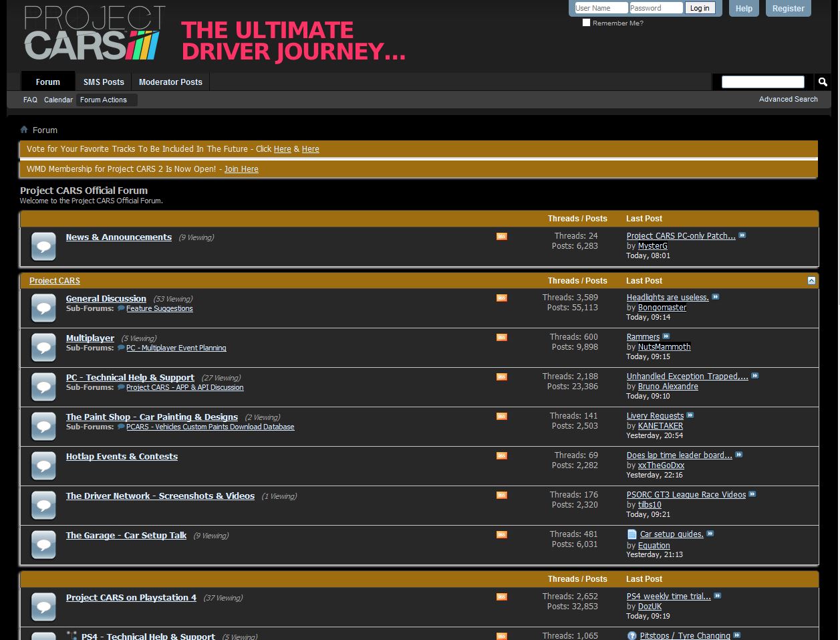
Task: Click the home icon beside Forum breadcrumb
Action: coord(24,130)
